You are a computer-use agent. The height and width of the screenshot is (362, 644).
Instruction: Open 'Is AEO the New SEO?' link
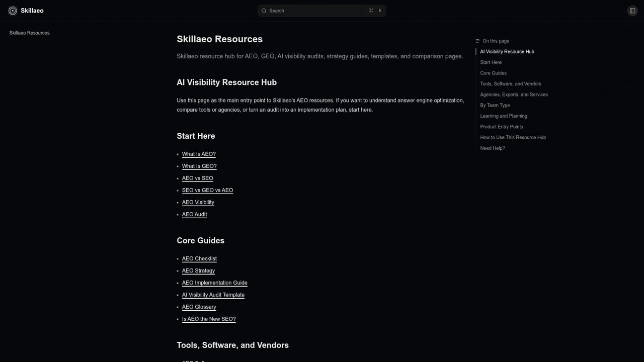point(209,319)
